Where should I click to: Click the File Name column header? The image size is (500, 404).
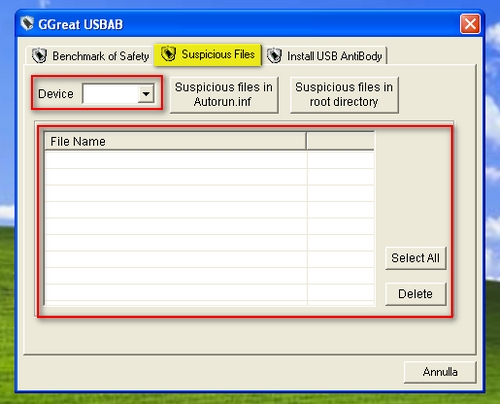click(x=176, y=141)
